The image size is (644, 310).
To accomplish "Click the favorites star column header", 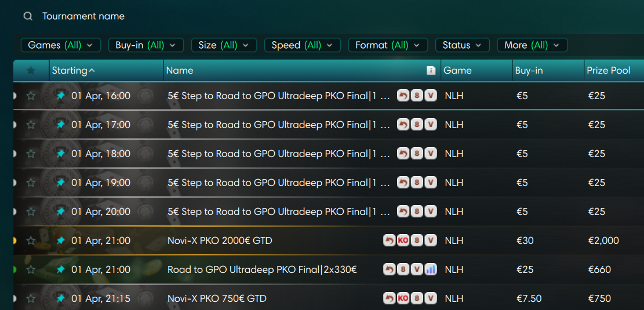I will tap(31, 71).
